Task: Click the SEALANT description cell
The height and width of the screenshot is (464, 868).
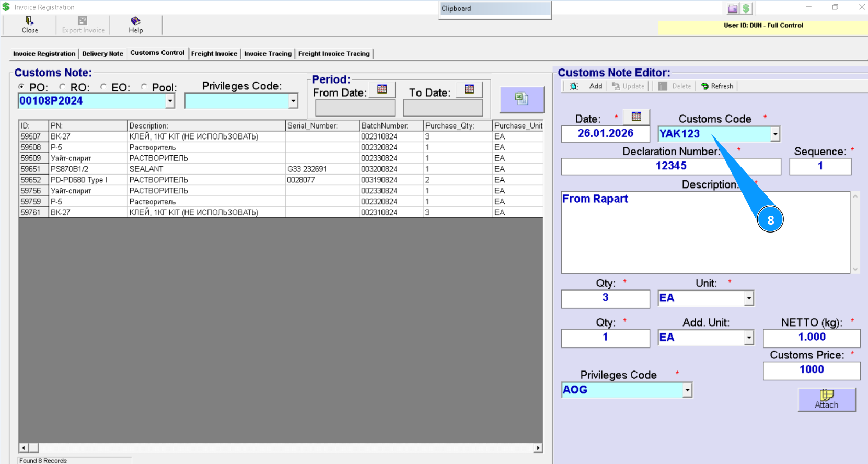Action: 206,169
